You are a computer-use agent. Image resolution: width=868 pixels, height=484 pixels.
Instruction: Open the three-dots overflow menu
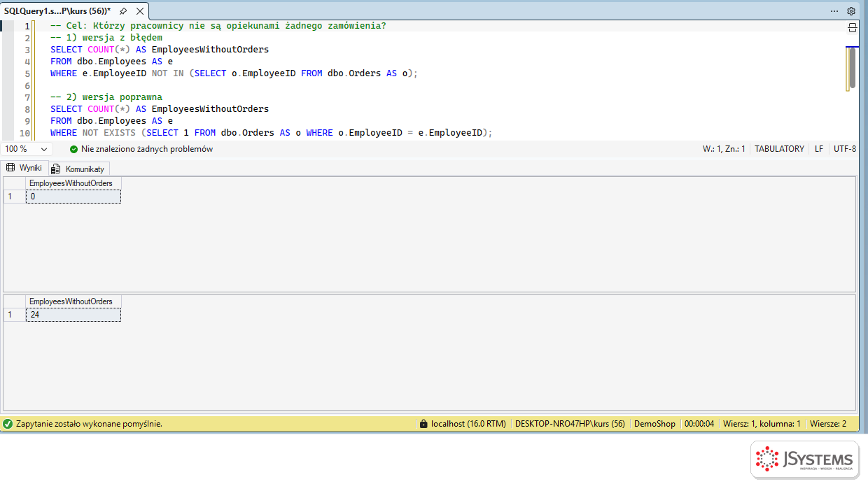[834, 11]
